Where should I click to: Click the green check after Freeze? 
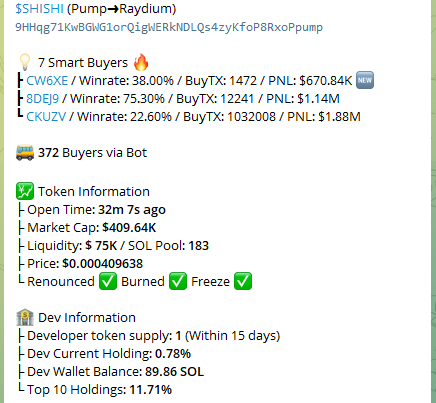tap(243, 281)
